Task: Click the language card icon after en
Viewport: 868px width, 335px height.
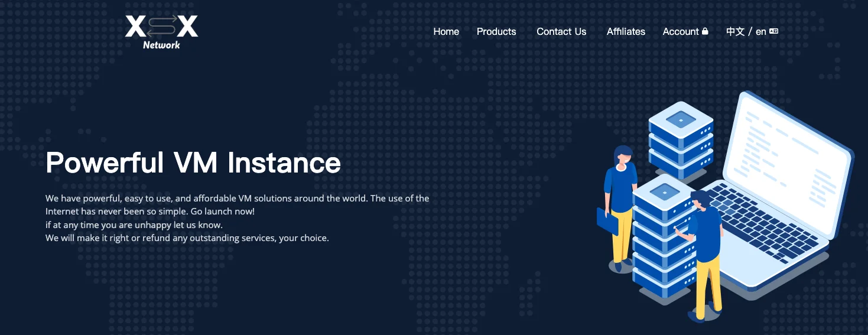Action: tap(774, 31)
